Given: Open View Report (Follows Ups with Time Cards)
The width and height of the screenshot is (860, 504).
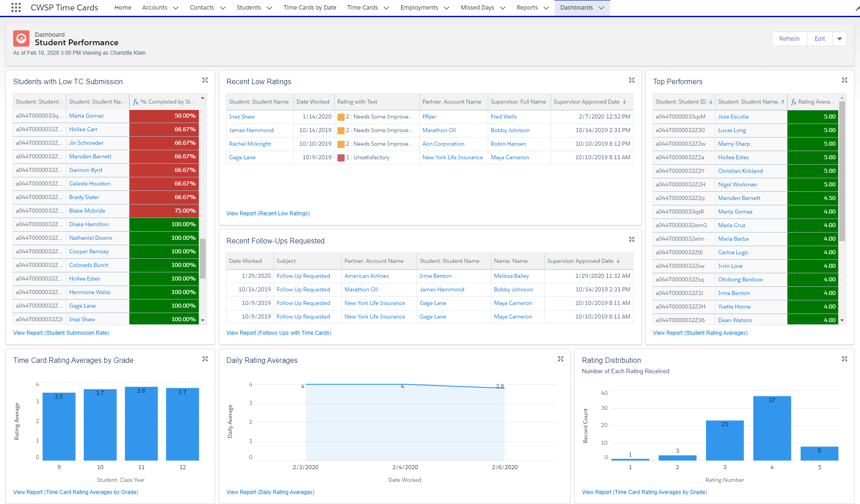Looking at the screenshot, I should [279, 333].
